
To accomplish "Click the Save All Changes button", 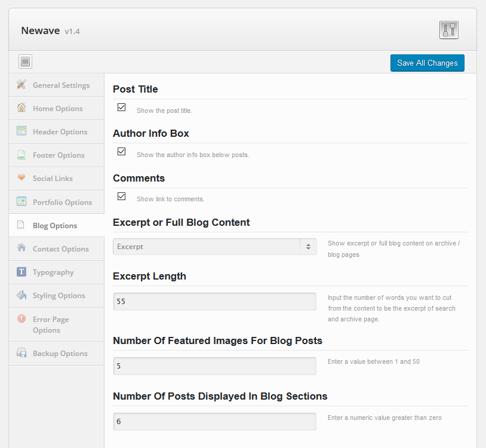I will click(x=427, y=63).
